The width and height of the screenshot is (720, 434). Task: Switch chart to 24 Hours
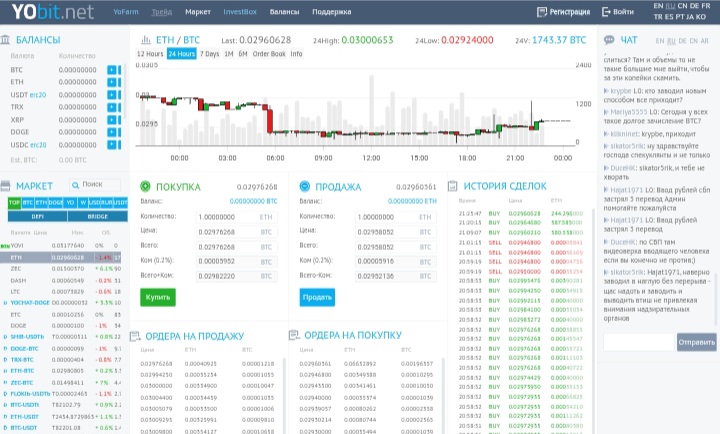[x=182, y=54]
